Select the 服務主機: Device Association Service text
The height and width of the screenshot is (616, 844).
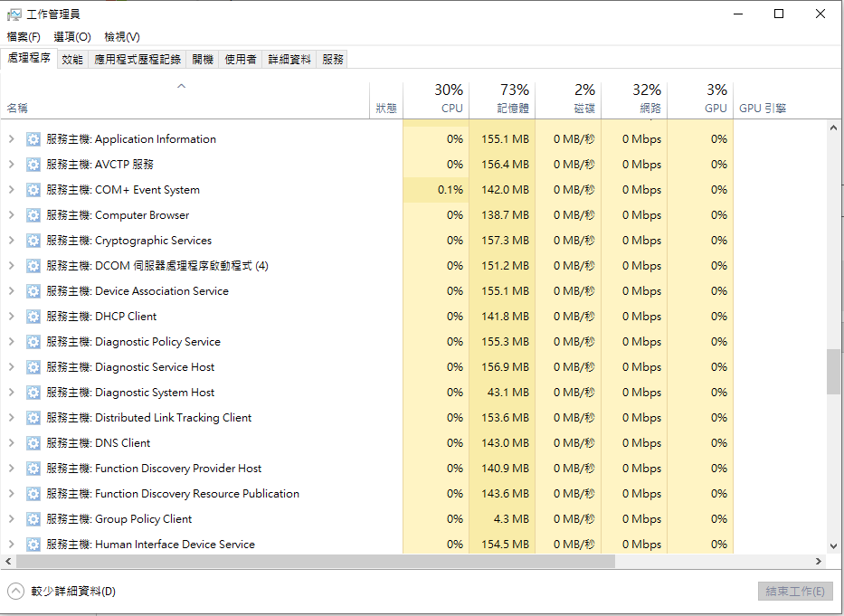(x=138, y=290)
